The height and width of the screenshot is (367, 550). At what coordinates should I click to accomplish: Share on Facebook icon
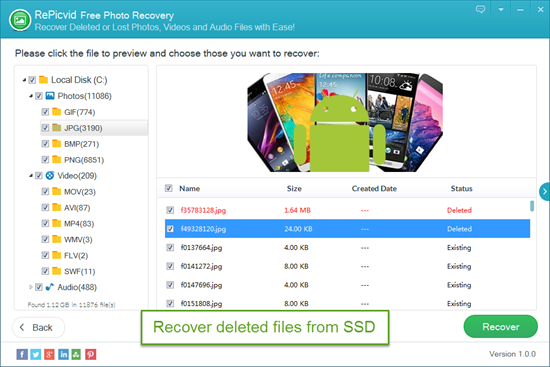point(22,354)
